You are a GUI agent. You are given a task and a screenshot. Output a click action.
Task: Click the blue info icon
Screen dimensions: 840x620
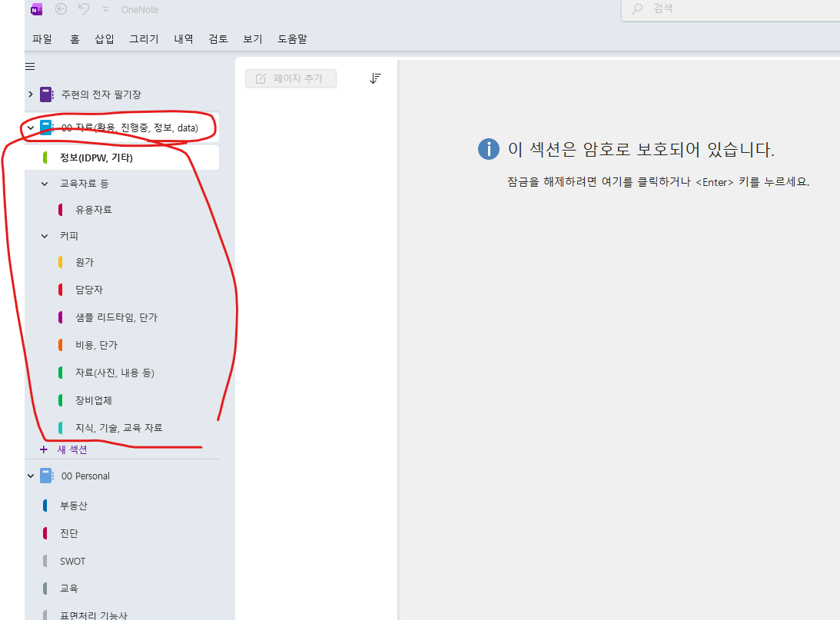pos(489,149)
